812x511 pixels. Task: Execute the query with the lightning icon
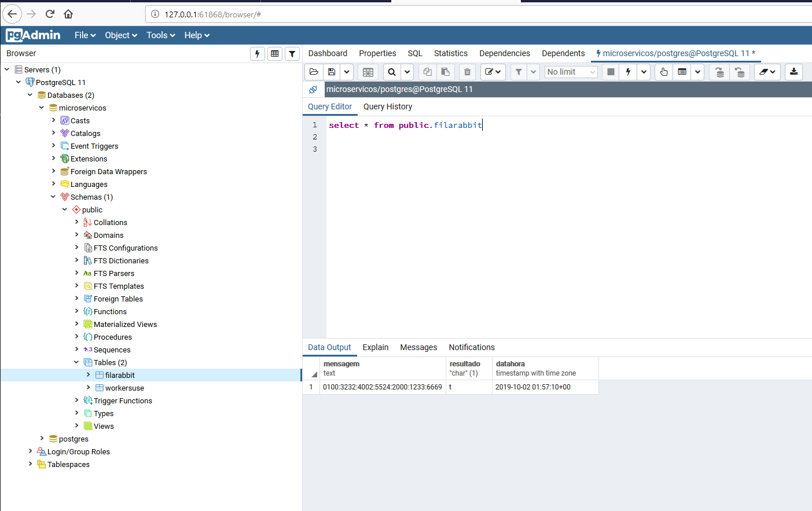628,72
